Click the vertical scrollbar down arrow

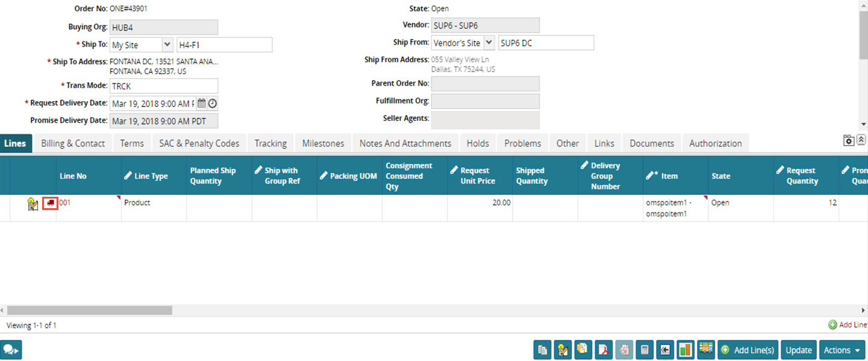pyautogui.click(x=863, y=125)
